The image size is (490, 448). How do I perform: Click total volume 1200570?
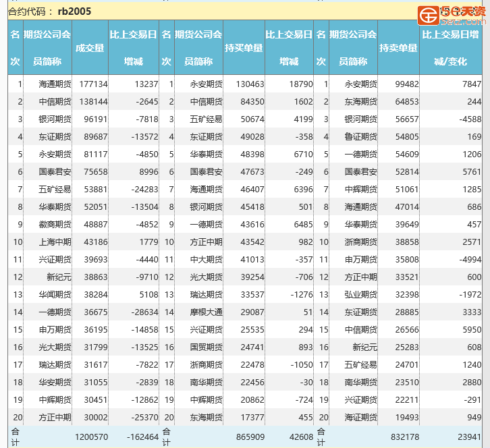[x=91, y=437]
